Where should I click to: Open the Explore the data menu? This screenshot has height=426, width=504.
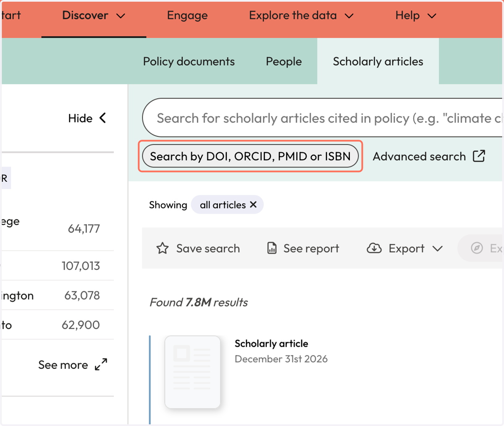(x=301, y=16)
